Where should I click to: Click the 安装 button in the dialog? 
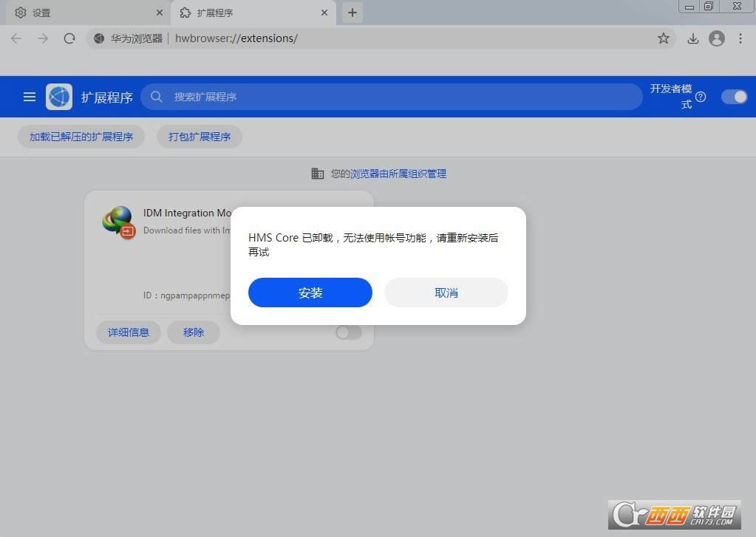click(x=310, y=293)
